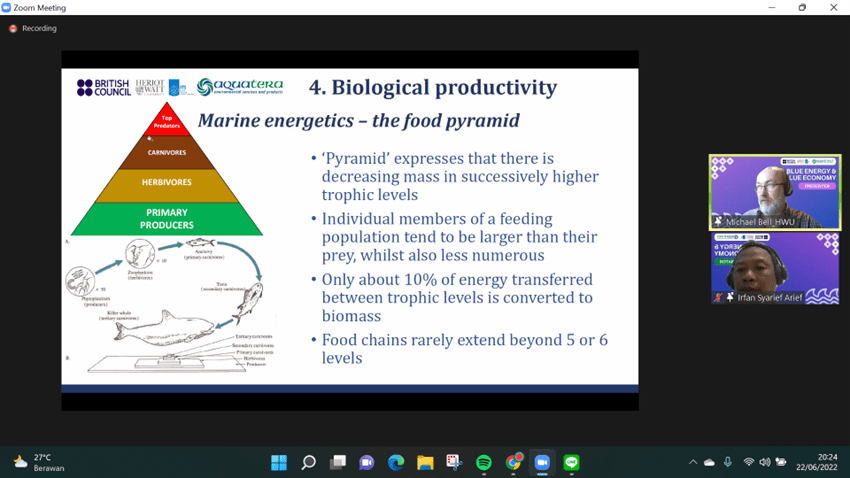Select Irfan Syarief Arief video thumbnail
The image size is (850, 478).
(775, 268)
